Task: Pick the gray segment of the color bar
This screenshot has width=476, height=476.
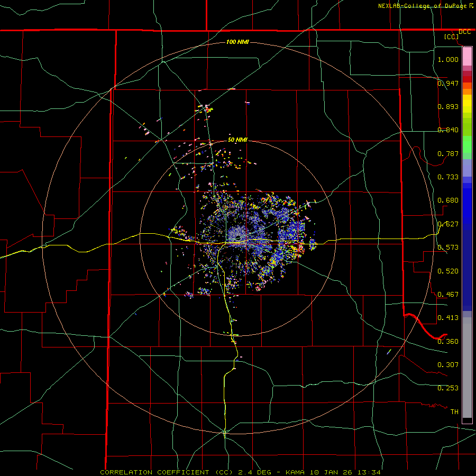Action: coord(467,368)
